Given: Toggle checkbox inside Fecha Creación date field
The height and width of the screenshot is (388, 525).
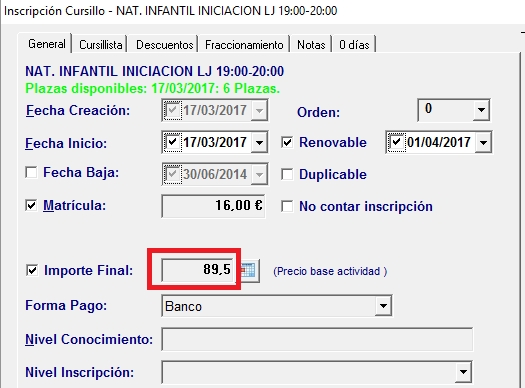Looking at the screenshot, I should 172,110.
